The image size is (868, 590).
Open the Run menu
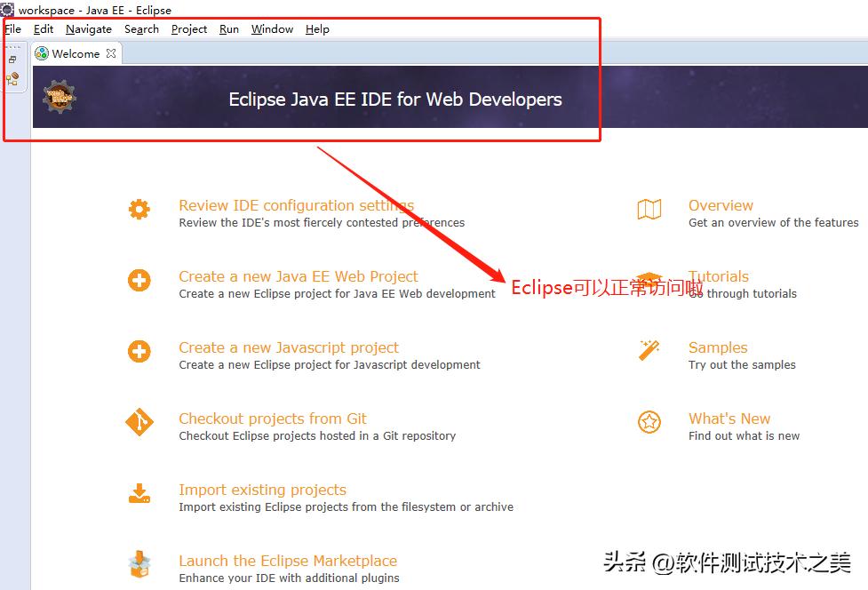pos(229,29)
